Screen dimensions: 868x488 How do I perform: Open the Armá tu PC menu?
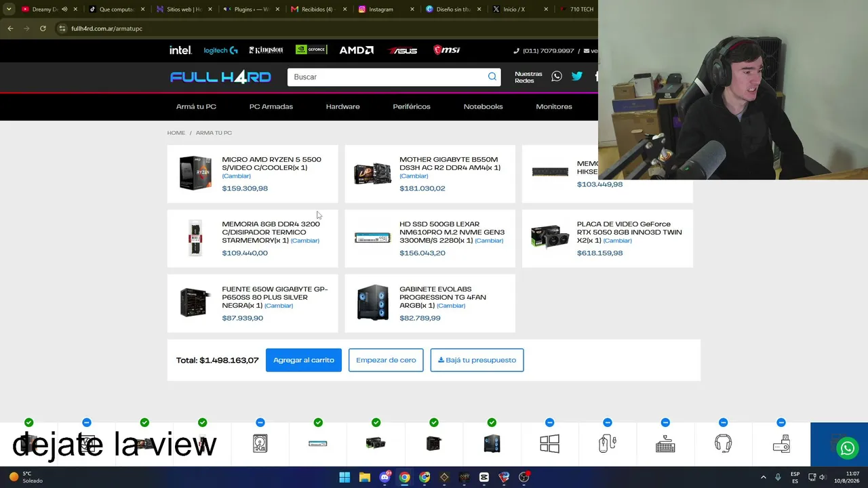click(x=196, y=106)
